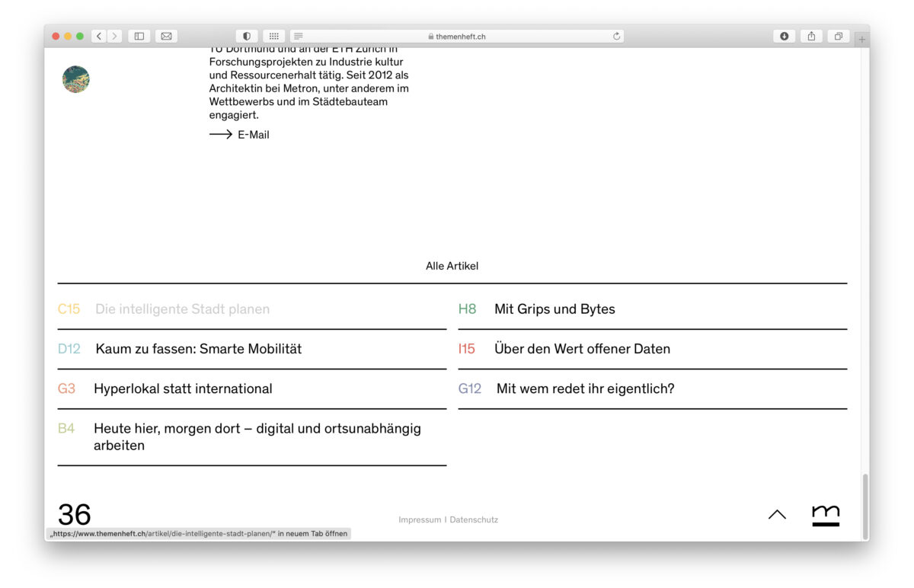Click the E-Mail arrow link
Screen dimensions: 914x588
(239, 135)
